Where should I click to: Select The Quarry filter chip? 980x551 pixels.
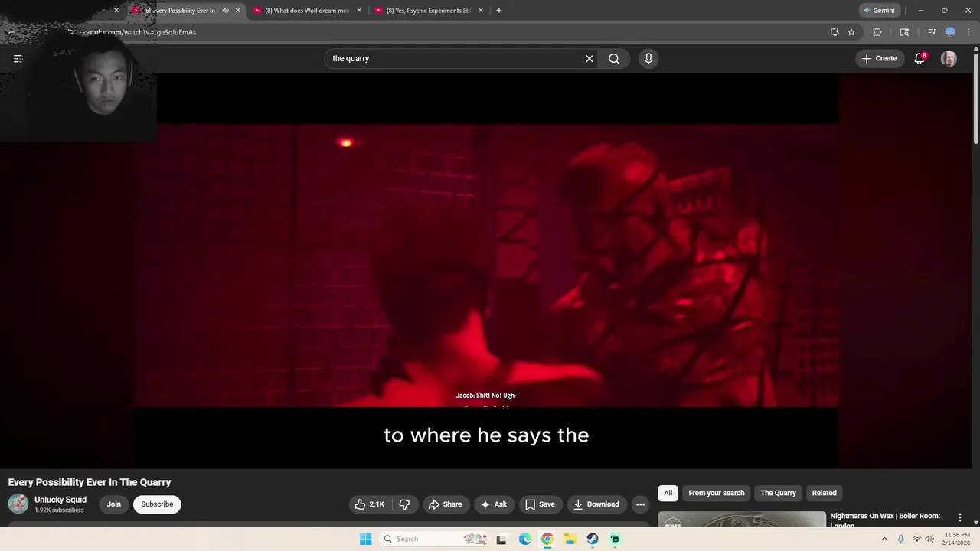[778, 493]
